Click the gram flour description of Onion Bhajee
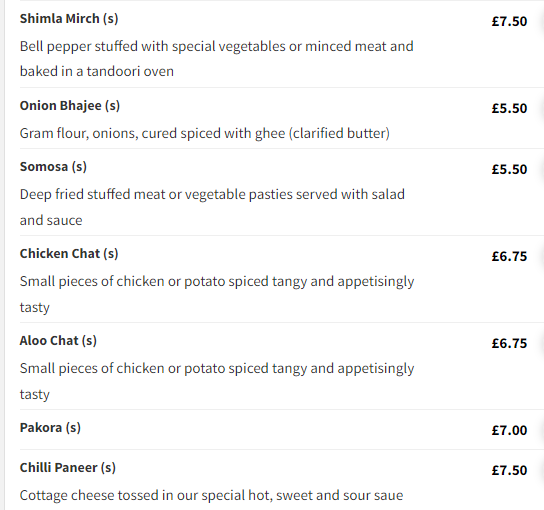Image resolution: width=544 pixels, height=510 pixels. pyautogui.click(x=205, y=134)
